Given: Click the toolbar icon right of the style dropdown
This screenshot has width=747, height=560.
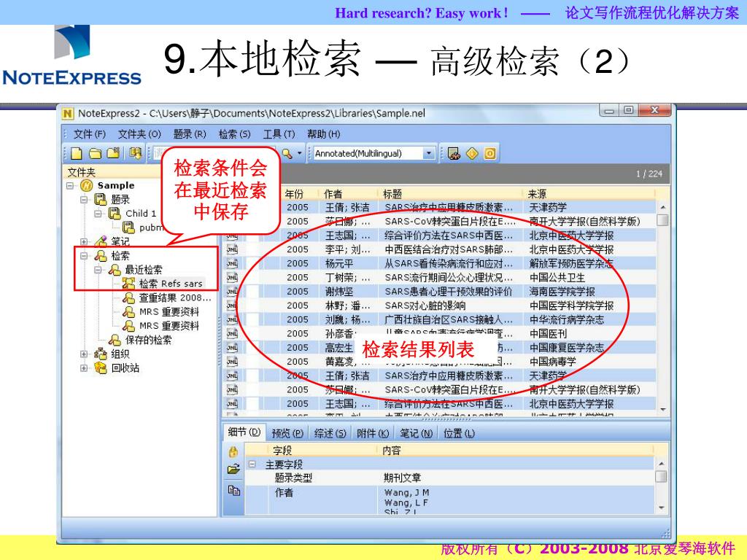Looking at the screenshot, I should [x=454, y=153].
